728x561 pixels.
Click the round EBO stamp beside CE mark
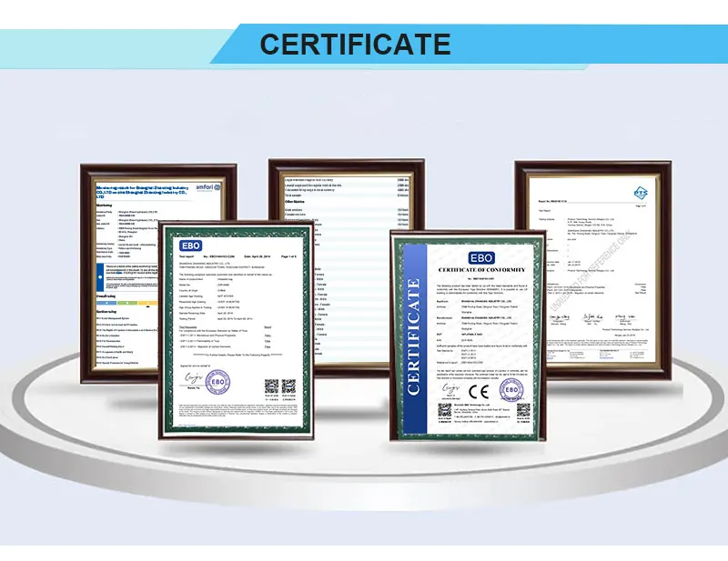[x=511, y=390]
